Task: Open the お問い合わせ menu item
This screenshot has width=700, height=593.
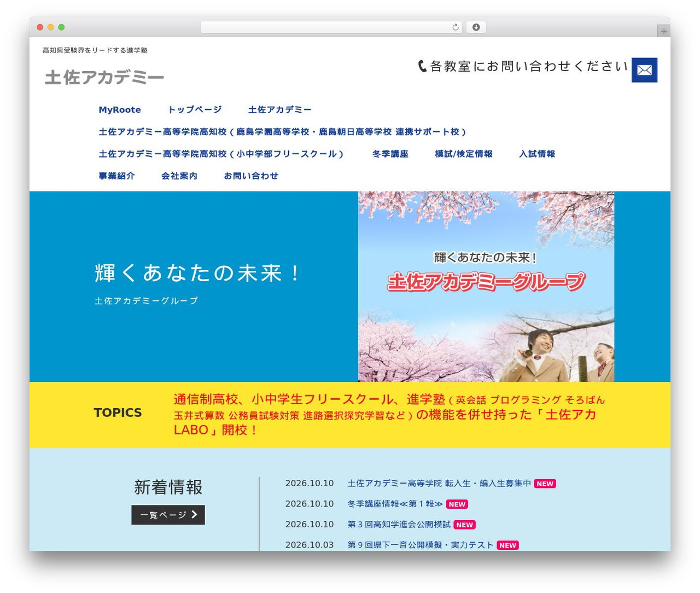Action: pos(251,176)
